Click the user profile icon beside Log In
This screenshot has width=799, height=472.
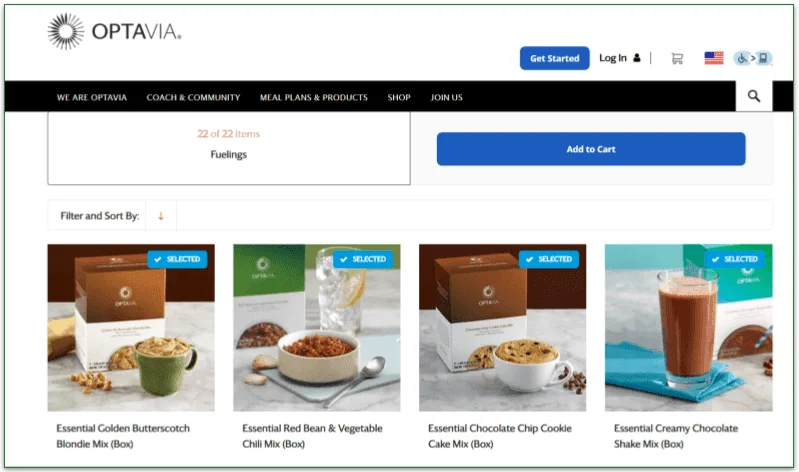(x=636, y=58)
